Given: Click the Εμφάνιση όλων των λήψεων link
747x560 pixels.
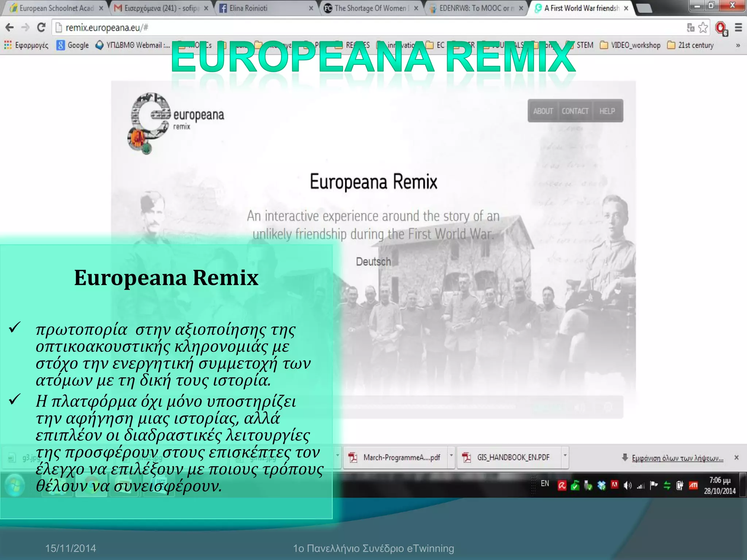Looking at the screenshot, I should [677, 458].
